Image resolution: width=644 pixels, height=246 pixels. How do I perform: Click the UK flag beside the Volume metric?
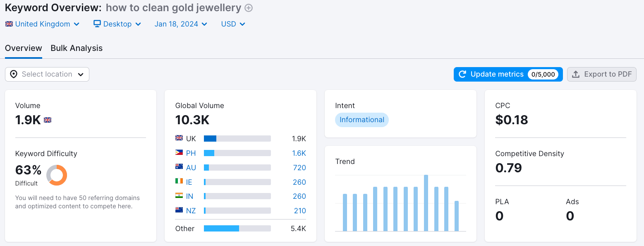pos(48,120)
